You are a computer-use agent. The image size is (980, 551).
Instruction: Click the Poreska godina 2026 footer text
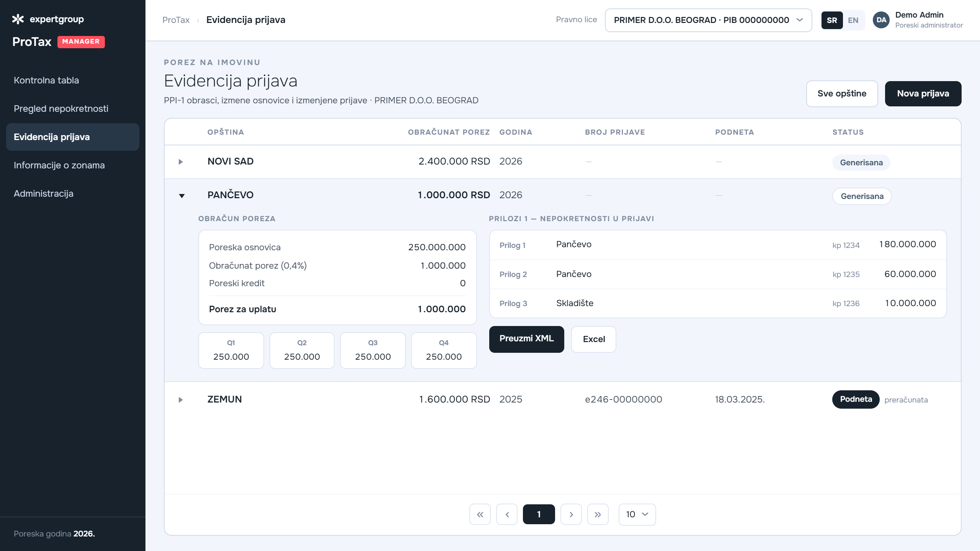pos(54,534)
